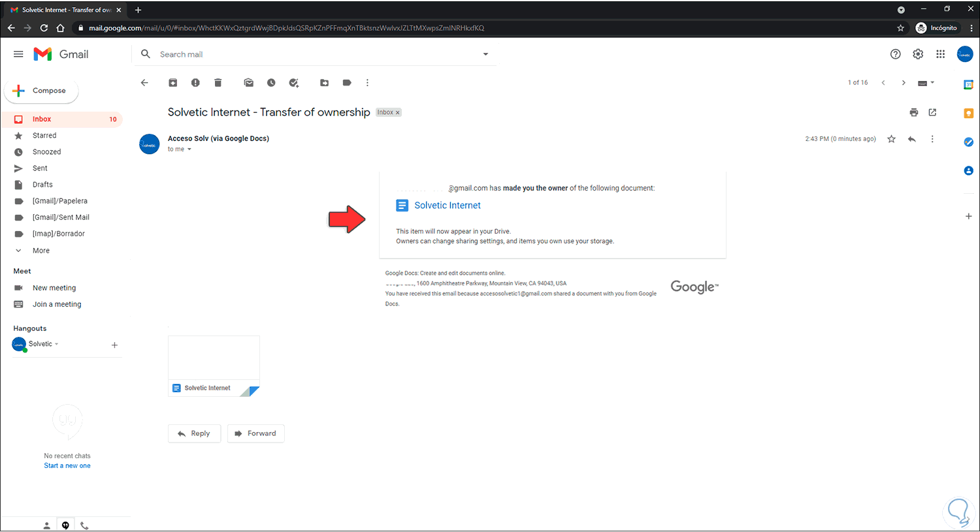Report this email as spam
980x532 pixels.
click(195, 83)
